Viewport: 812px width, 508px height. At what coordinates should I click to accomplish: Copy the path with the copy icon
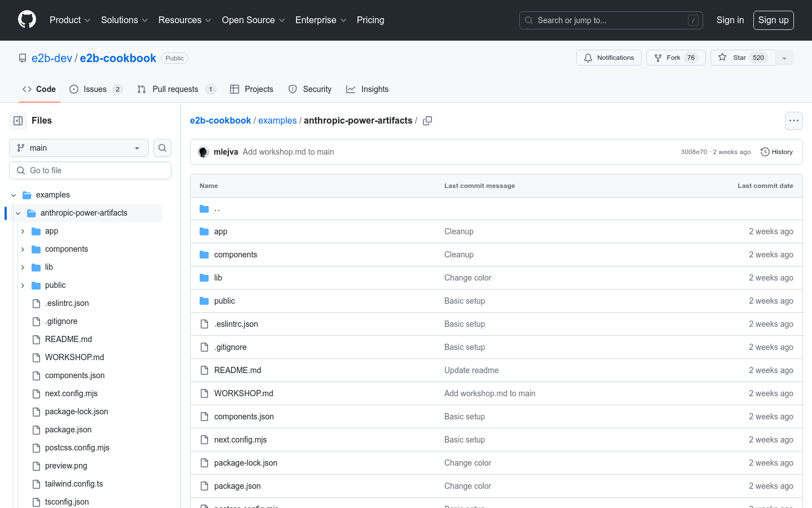427,121
